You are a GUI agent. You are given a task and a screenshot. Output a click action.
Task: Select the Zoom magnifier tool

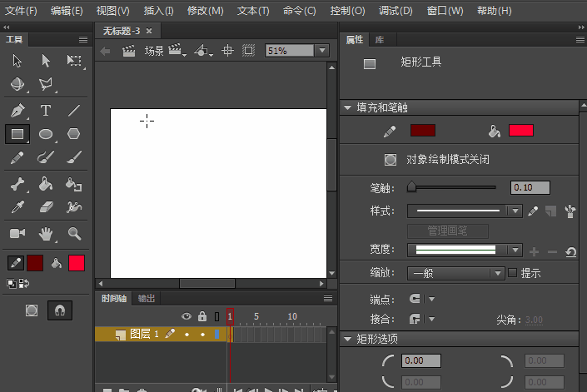[x=74, y=234]
